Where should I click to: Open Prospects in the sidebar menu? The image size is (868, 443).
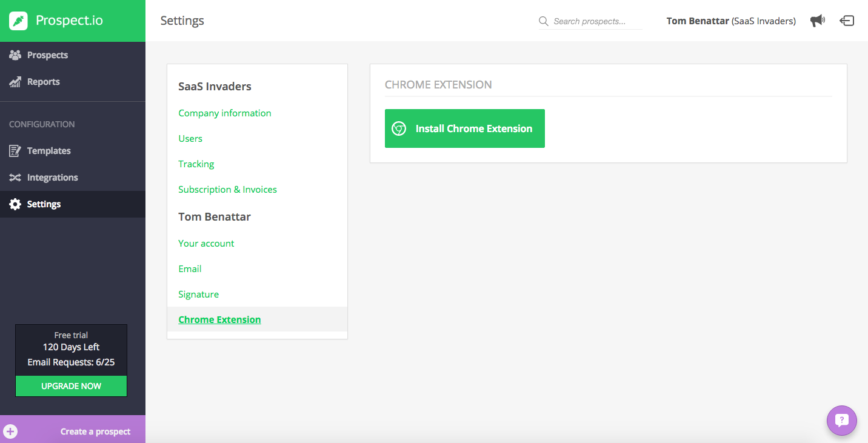click(x=73, y=55)
